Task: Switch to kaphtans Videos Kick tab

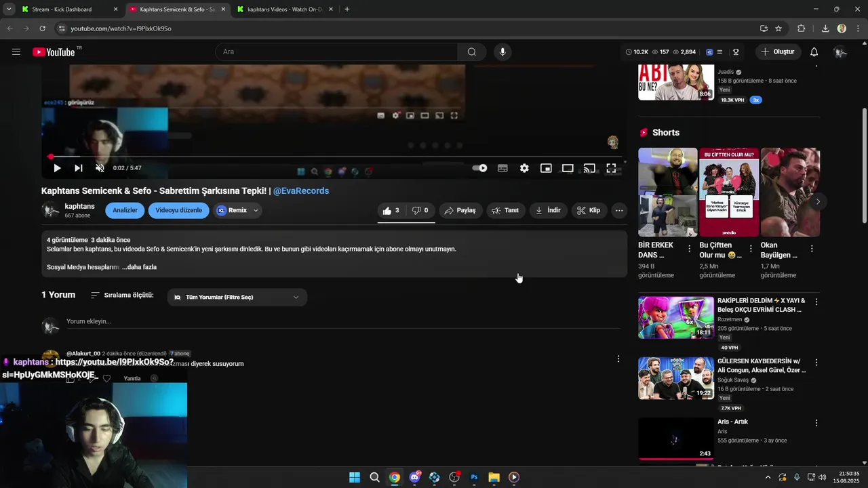Action: 283,9
